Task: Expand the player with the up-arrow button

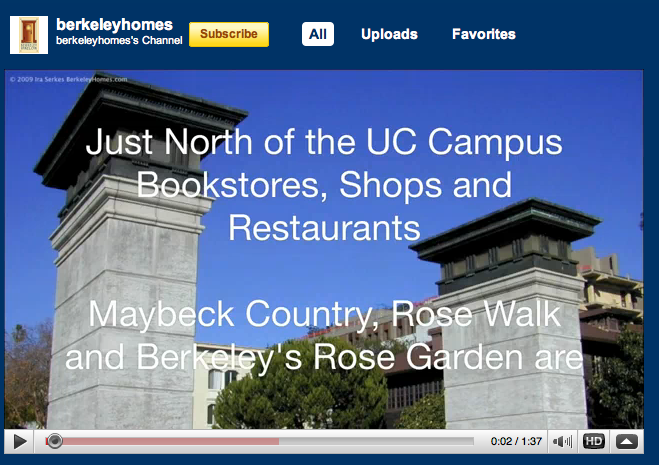Action: [x=626, y=441]
